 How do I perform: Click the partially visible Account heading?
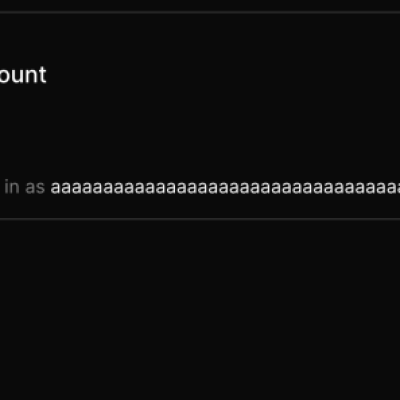click(23, 75)
